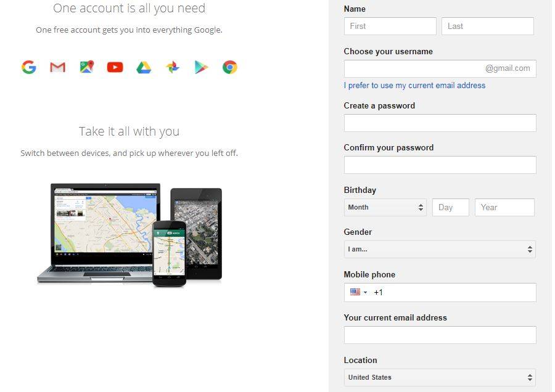Open the Location United States dropdown
This screenshot has width=555, height=392.
(x=440, y=377)
